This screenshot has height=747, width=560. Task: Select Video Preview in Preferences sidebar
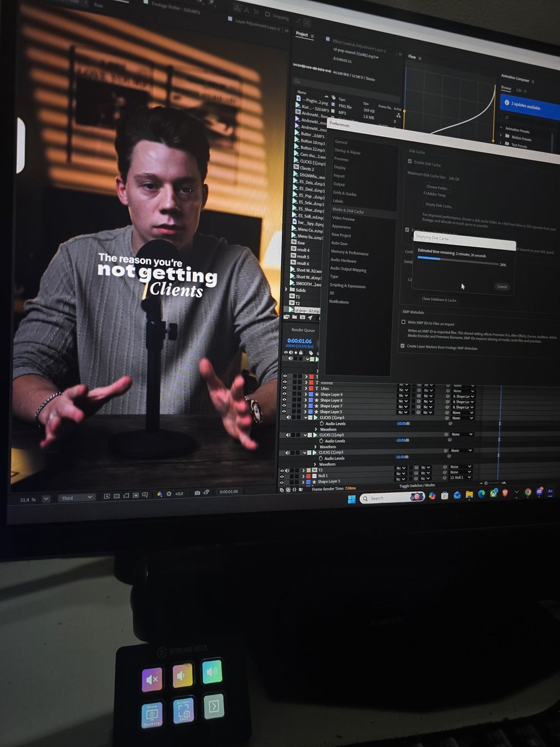pyautogui.click(x=343, y=218)
